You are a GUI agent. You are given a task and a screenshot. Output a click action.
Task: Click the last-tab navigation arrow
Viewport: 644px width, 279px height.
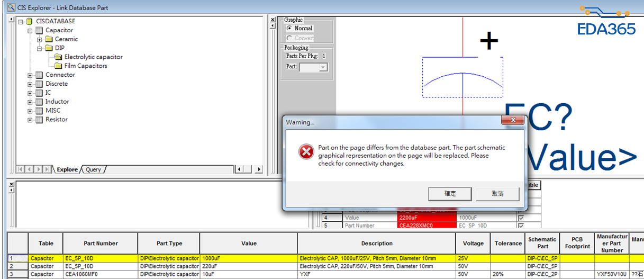pyautogui.click(x=47, y=169)
